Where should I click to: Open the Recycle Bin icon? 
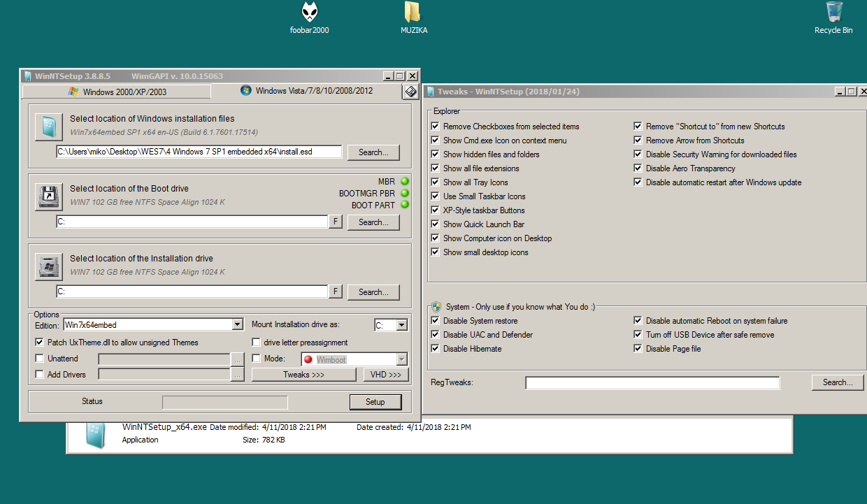pyautogui.click(x=833, y=17)
